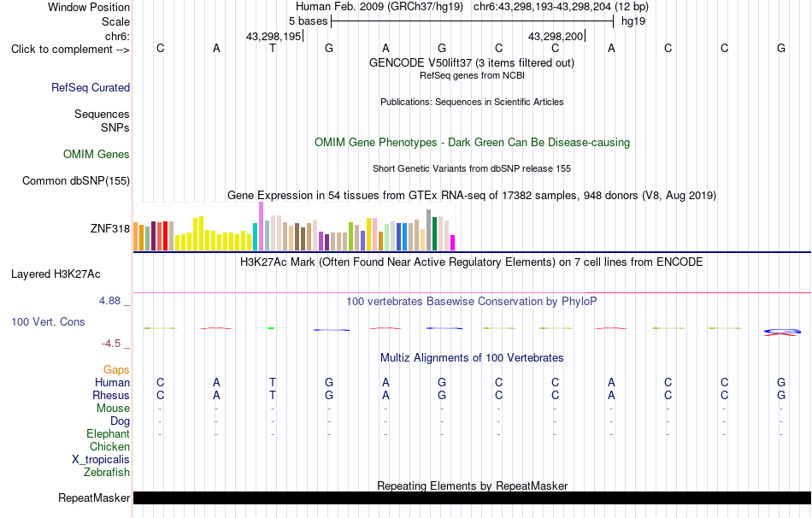Click the '5 bases' scale bar label

[x=308, y=21]
